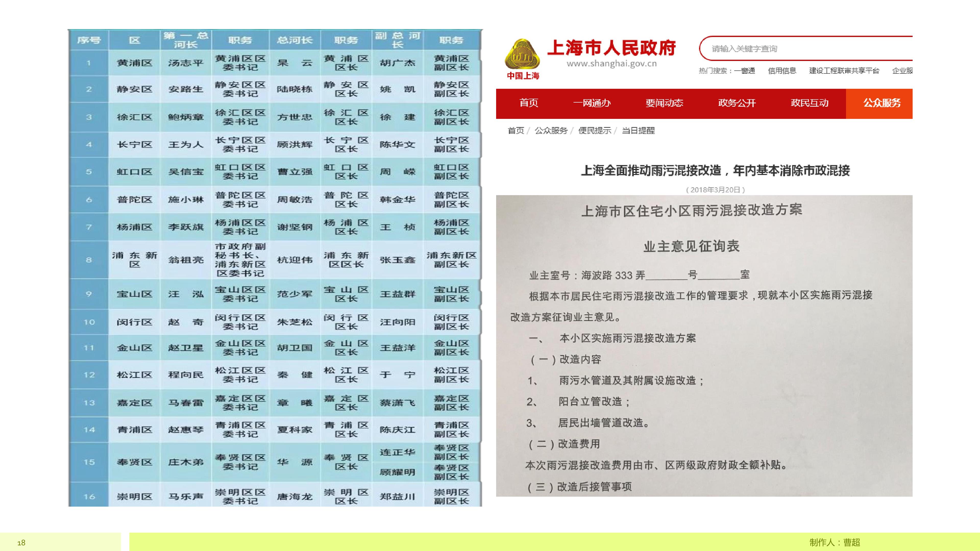Open the 政民互动 navigation tab
Image resolution: width=980 pixels, height=551 pixels.
coord(810,103)
